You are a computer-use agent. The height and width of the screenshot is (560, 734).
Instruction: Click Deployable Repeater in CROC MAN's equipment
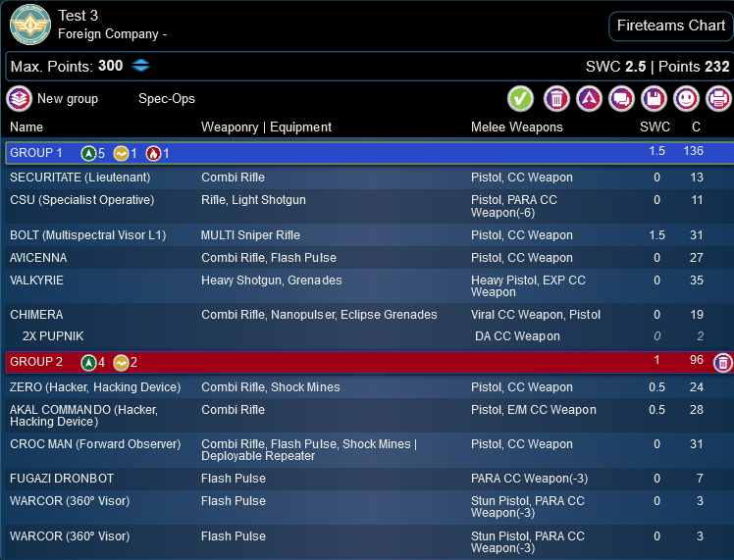(x=258, y=456)
